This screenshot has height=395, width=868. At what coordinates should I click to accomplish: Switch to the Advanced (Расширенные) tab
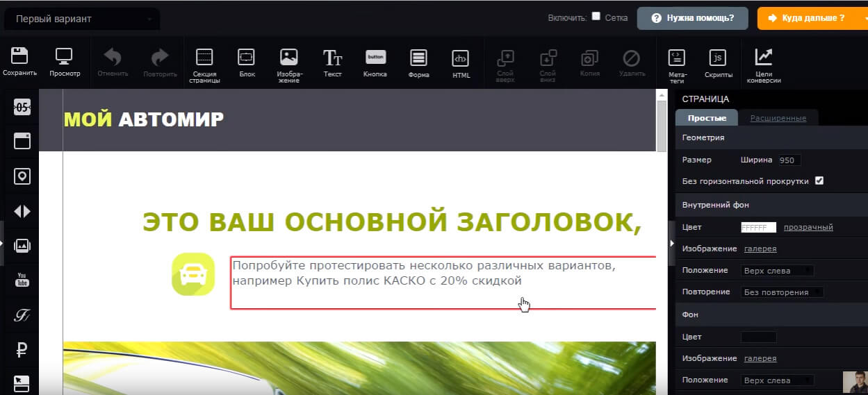778,118
